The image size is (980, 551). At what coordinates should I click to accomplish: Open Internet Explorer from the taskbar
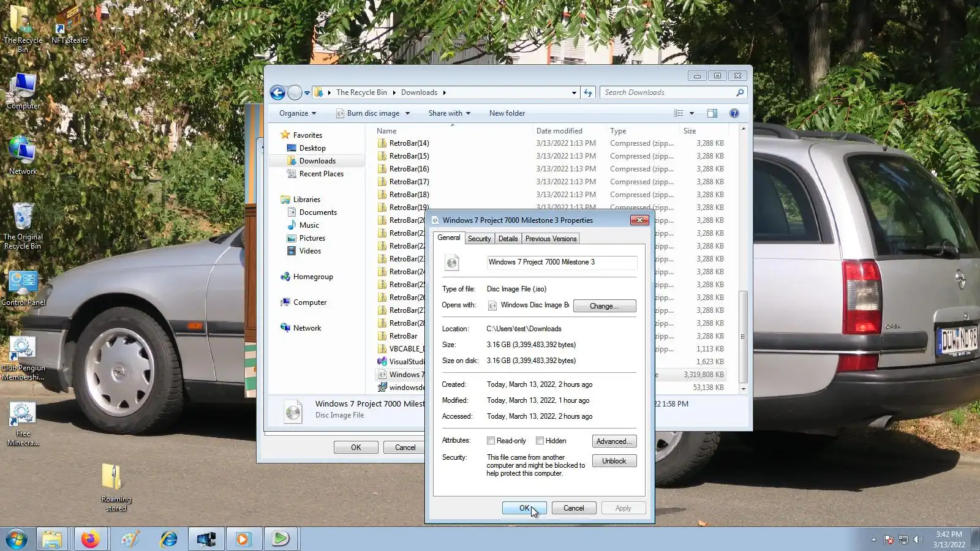pyautogui.click(x=168, y=539)
